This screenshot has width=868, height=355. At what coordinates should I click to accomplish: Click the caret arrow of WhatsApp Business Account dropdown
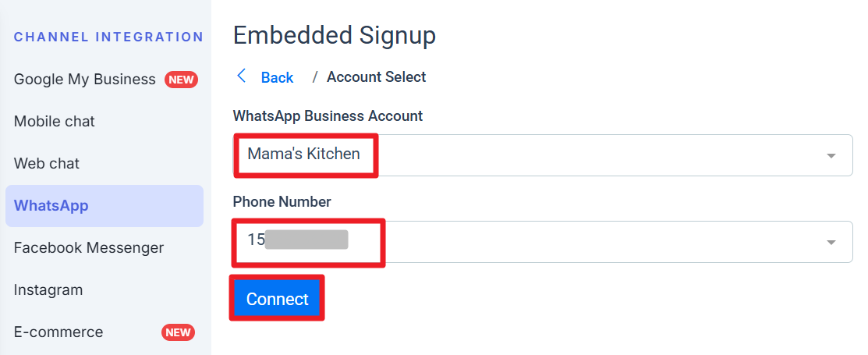831,156
